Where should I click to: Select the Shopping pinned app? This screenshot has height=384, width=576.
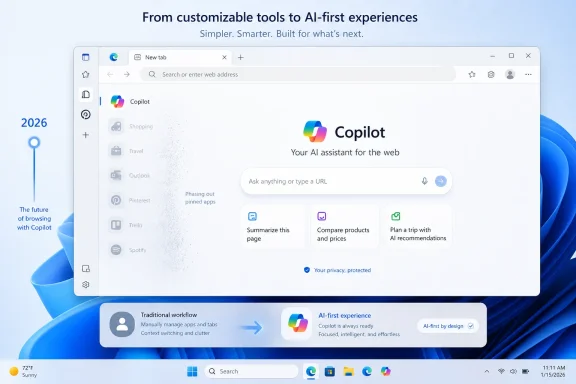click(131, 126)
